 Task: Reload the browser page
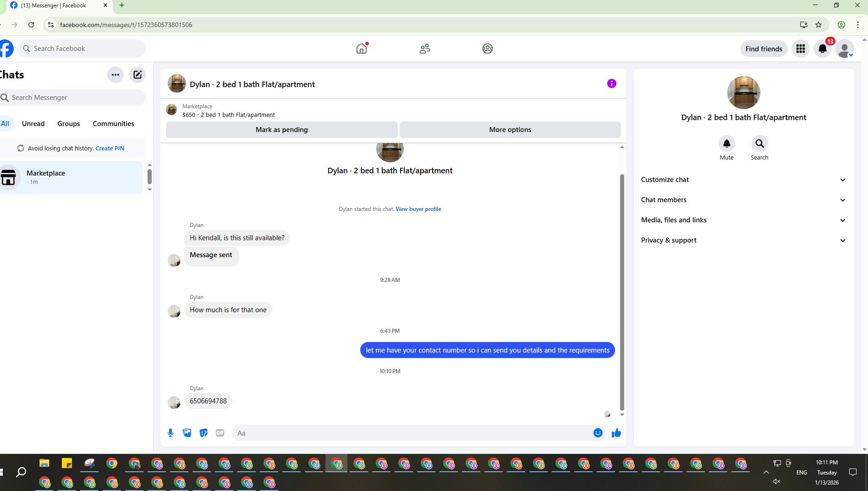click(x=31, y=25)
